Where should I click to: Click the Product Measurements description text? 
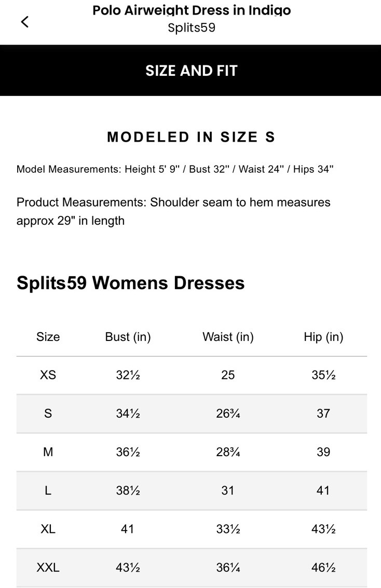click(x=173, y=211)
